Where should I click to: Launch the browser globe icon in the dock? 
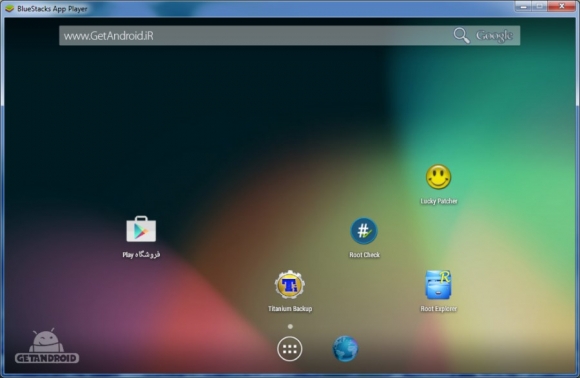pos(345,348)
